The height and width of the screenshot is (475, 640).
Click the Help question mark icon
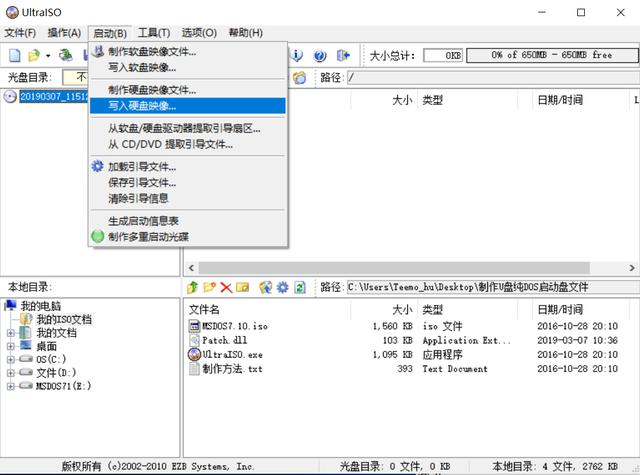[320, 55]
